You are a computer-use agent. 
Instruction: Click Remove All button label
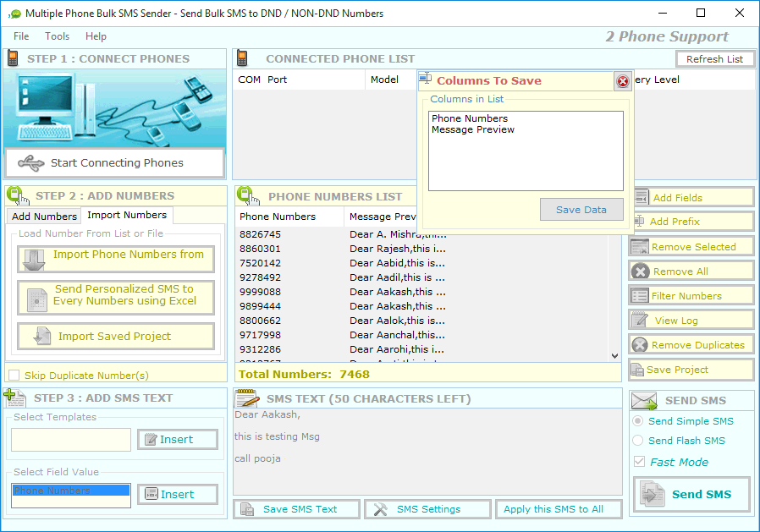click(680, 271)
